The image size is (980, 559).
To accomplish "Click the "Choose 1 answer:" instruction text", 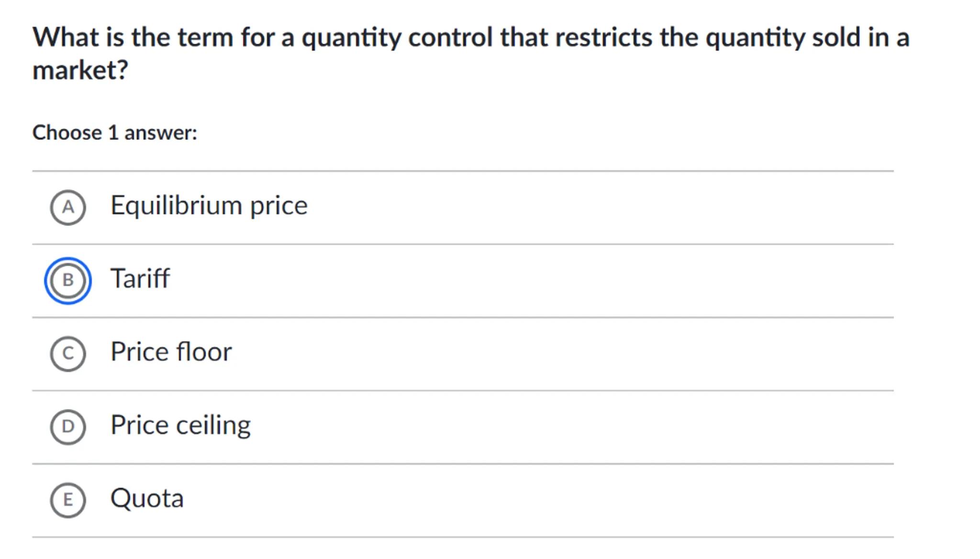I will (114, 132).
